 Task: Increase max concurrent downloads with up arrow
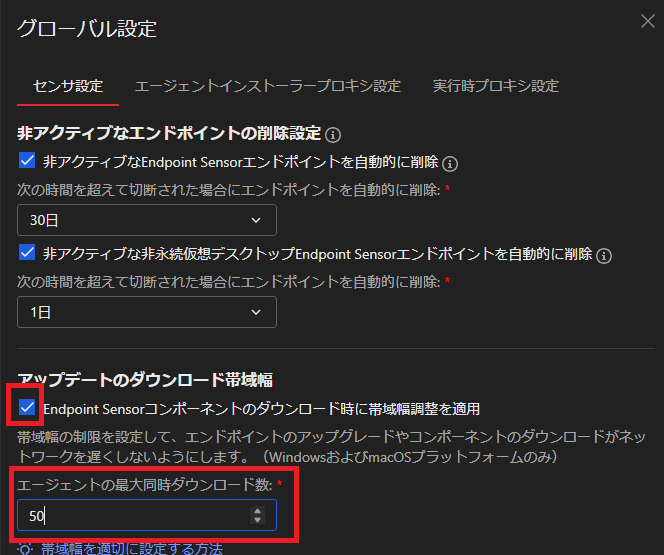pos(258,510)
